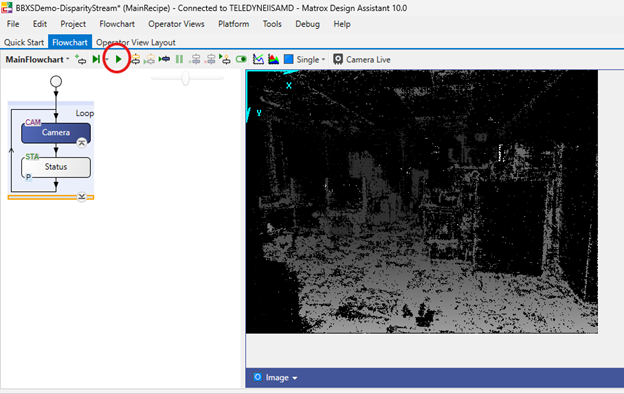Open the color histogram icon
The height and width of the screenshot is (394, 624).
[x=273, y=59]
